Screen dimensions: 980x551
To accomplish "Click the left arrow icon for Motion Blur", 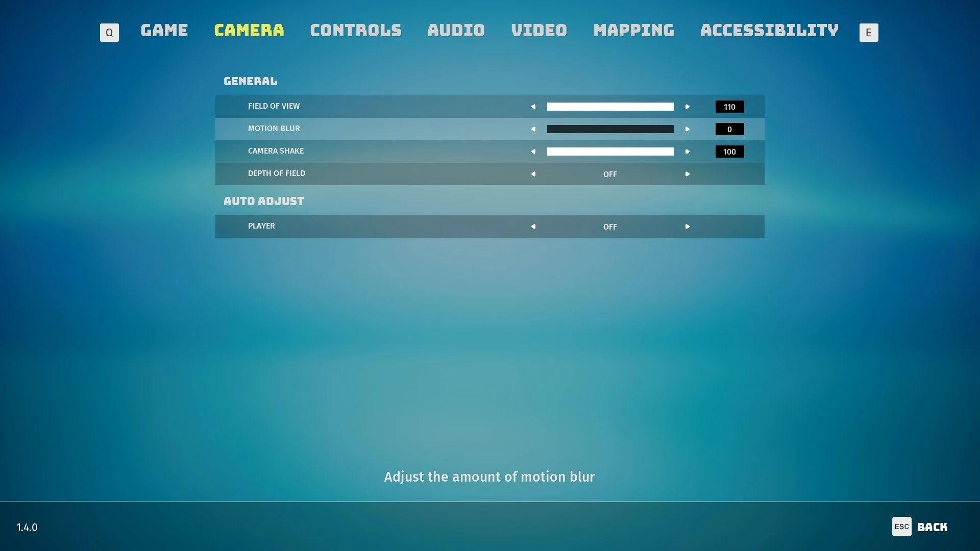I will pyautogui.click(x=532, y=129).
